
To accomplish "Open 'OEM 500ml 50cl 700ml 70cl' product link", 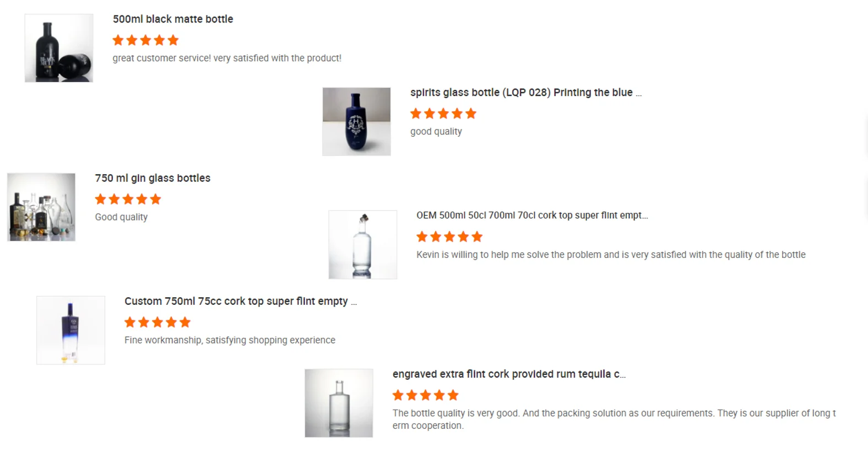I will [x=531, y=216].
